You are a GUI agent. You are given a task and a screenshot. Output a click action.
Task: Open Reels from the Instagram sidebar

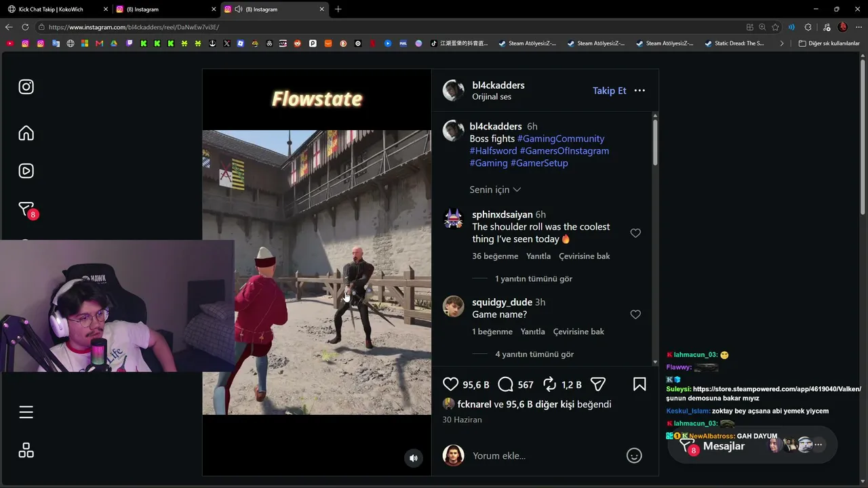[x=26, y=171]
